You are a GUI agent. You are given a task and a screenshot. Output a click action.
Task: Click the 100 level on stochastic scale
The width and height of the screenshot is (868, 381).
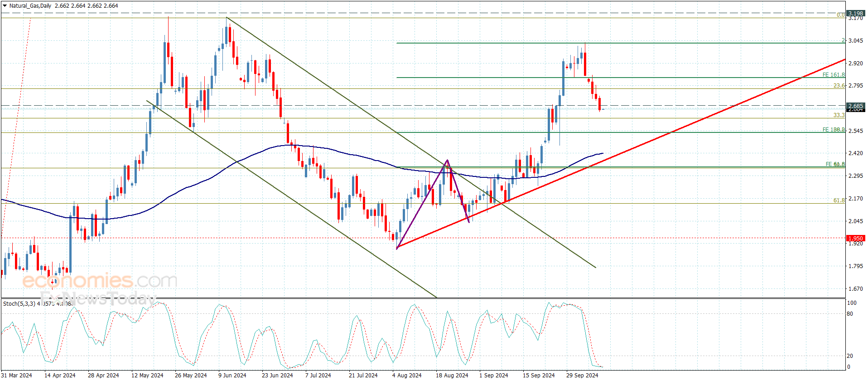(852, 303)
